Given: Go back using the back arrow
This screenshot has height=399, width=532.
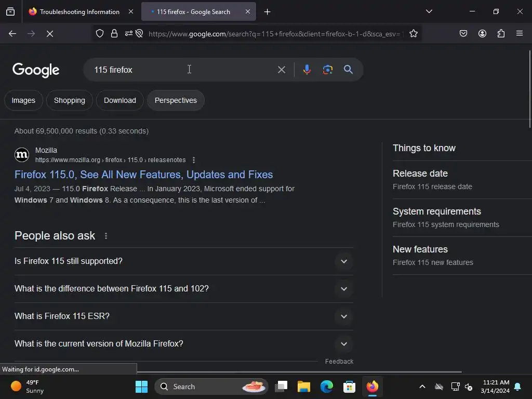Looking at the screenshot, I should tap(12, 34).
